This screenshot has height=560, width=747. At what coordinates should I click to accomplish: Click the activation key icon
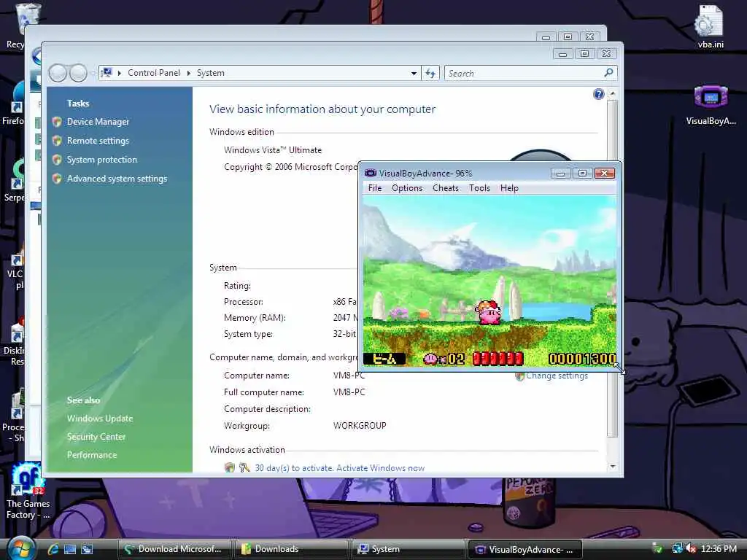[x=244, y=467]
